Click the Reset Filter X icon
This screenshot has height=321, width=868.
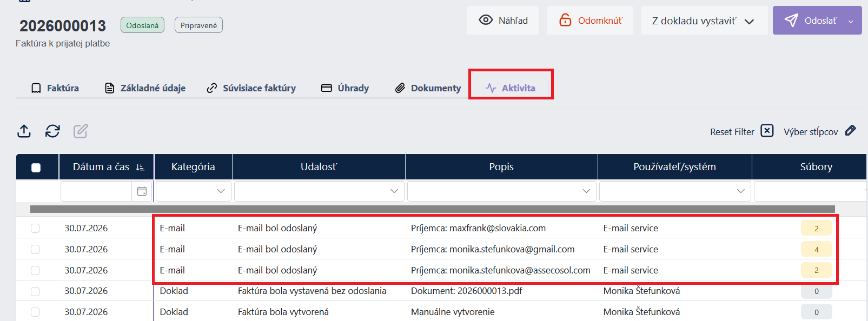tap(767, 131)
